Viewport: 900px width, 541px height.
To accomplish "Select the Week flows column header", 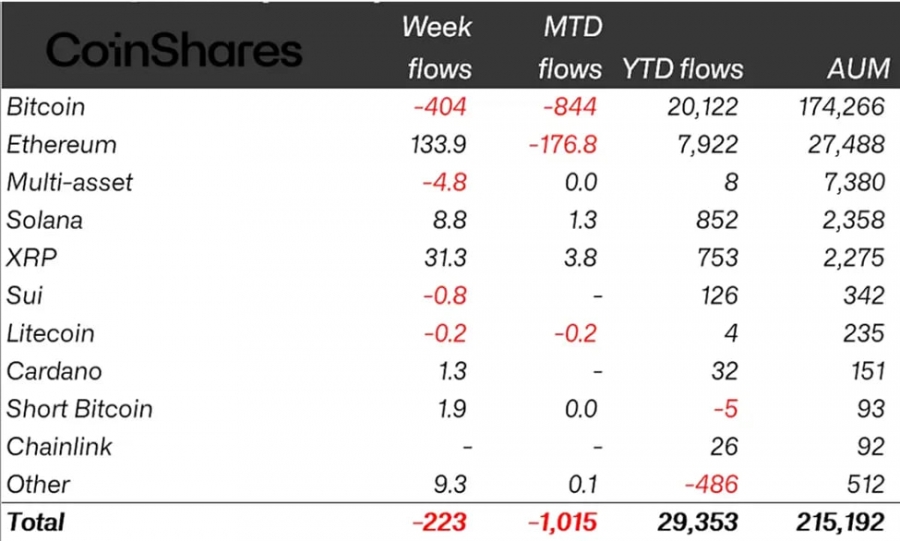I will [437, 48].
